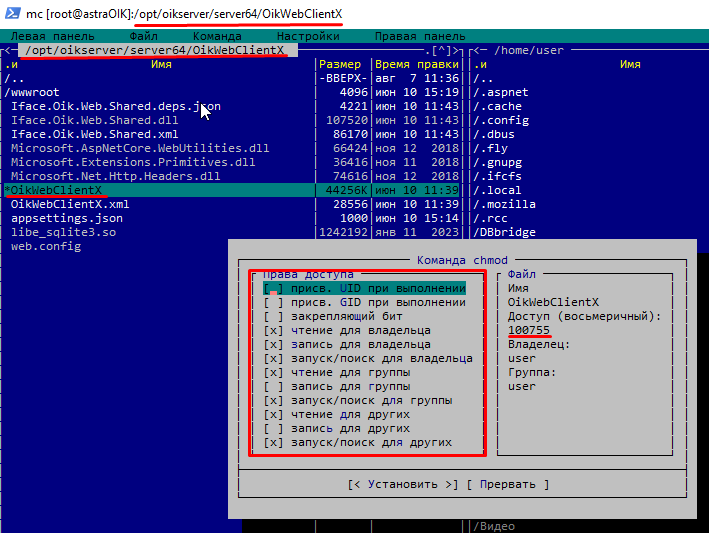
Task: Enable write permission for group
Action: 273,386
